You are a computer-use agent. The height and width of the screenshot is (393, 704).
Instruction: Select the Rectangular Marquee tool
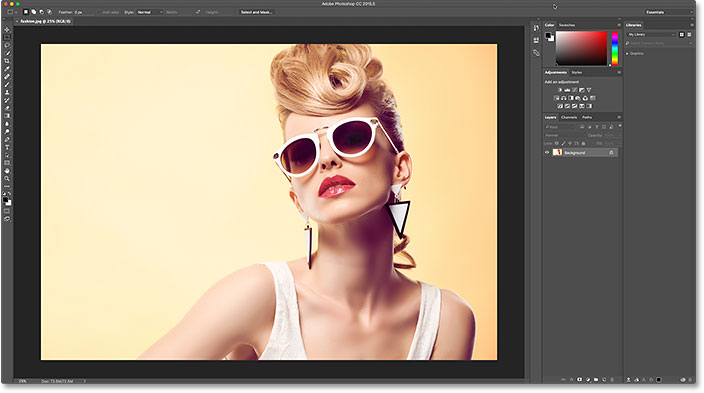tap(7, 37)
